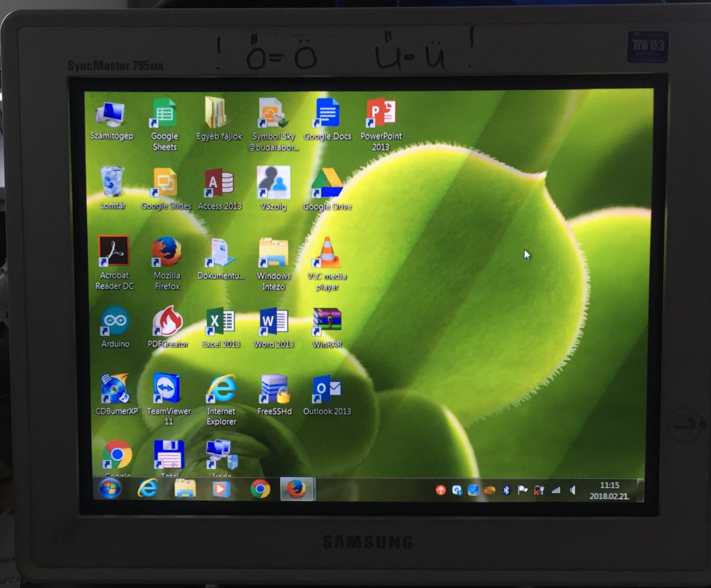This screenshot has height=588, width=711.
Task: Open the network signal tray icon
Action: point(556,490)
